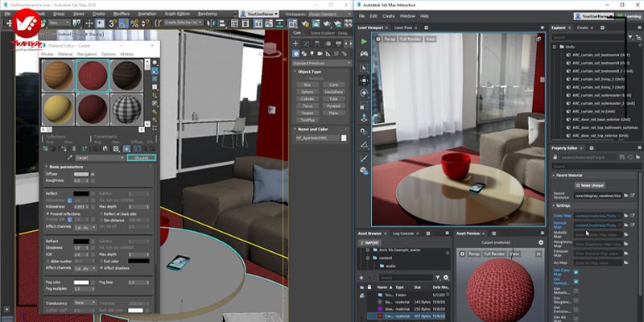Toggle Exit color checkbox
The width and height of the screenshot is (644, 322).
tap(101, 261)
